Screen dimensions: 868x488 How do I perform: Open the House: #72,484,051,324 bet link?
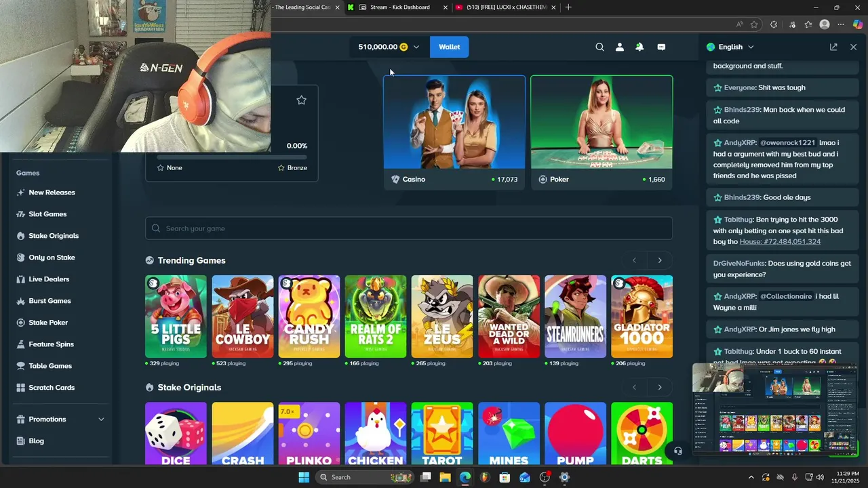point(780,241)
